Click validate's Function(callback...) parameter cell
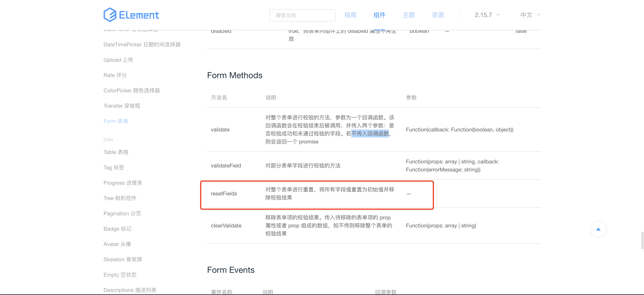This screenshot has height=295, width=644. pyautogui.click(x=460, y=129)
